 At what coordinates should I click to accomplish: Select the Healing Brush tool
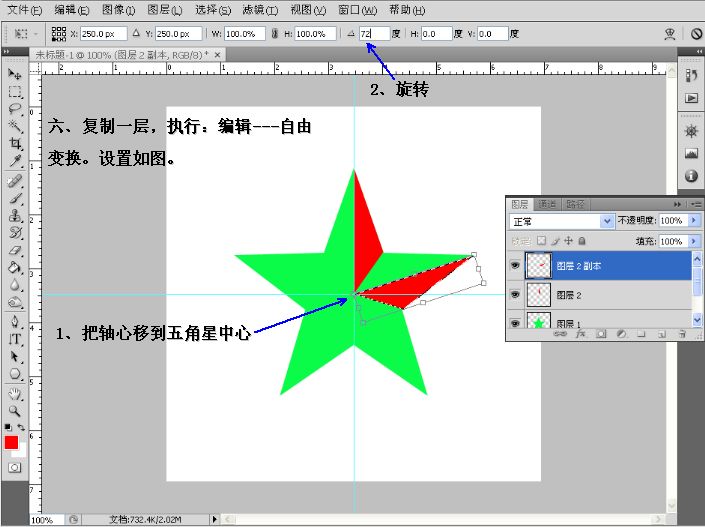coord(15,181)
